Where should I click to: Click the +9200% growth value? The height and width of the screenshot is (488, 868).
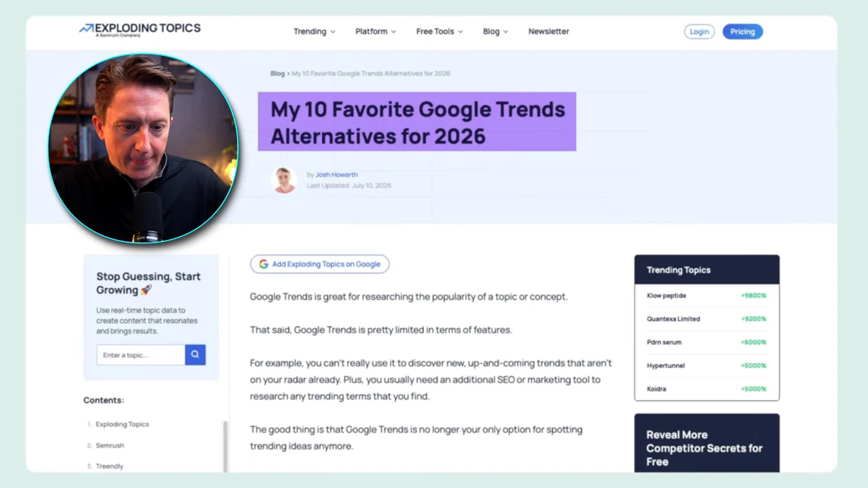coord(753,319)
